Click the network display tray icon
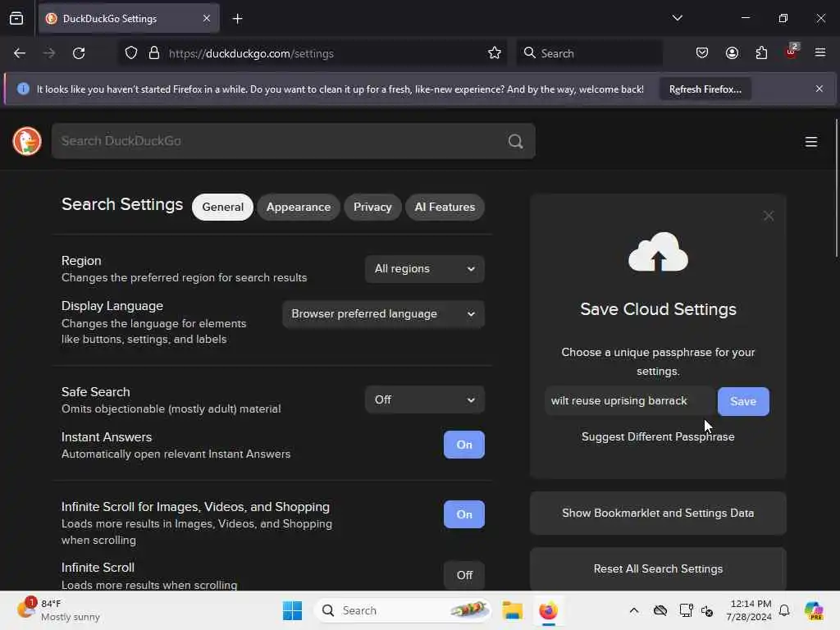The height and width of the screenshot is (630, 840). (x=686, y=610)
